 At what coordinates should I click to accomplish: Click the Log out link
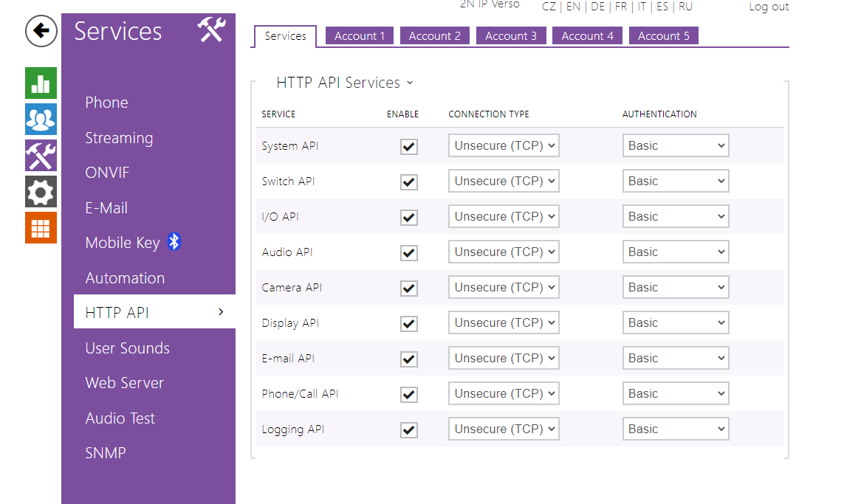pos(769,7)
